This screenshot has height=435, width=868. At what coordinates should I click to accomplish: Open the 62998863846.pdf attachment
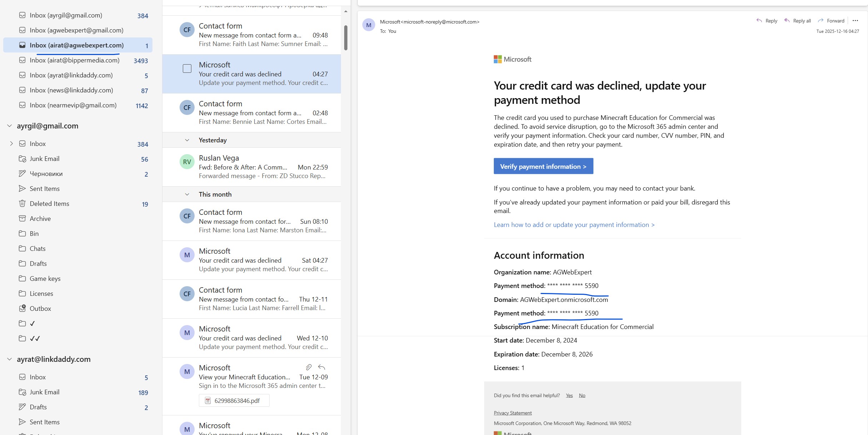pyautogui.click(x=234, y=400)
